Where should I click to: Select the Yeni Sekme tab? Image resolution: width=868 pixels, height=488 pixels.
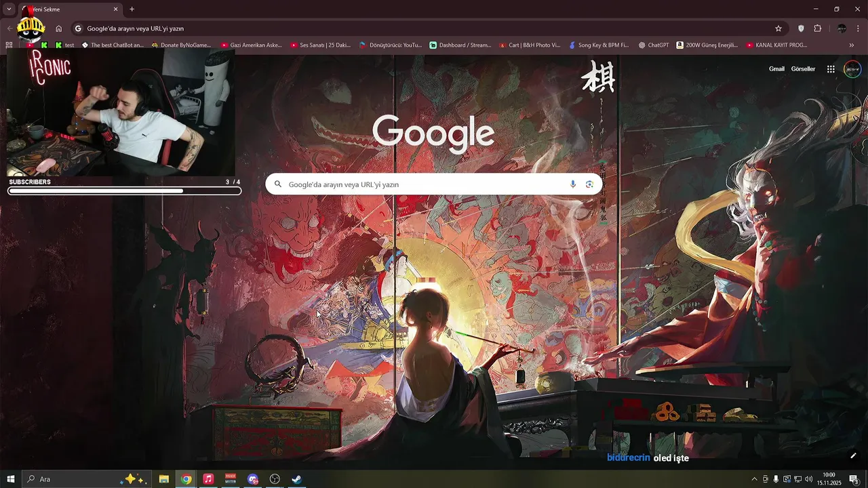click(70, 9)
